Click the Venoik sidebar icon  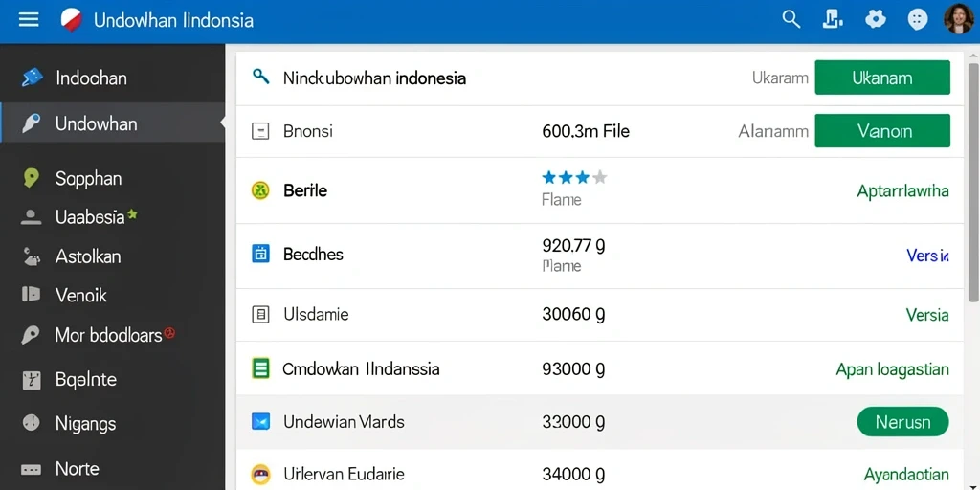point(31,295)
